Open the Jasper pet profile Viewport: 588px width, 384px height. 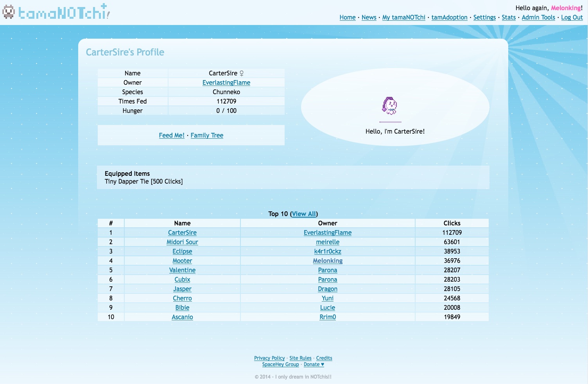(x=182, y=289)
